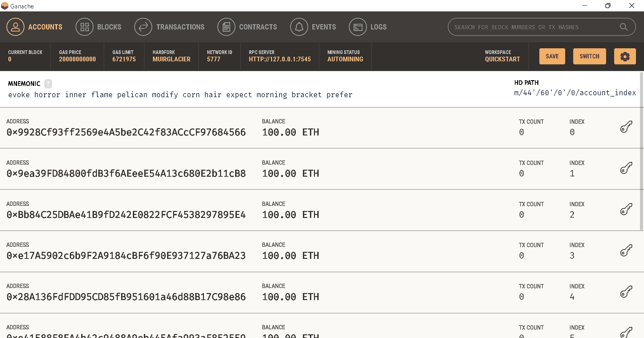The image size is (644, 338).
Task: Click the 100.00 ETH balance of index 0
Action: point(290,132)
